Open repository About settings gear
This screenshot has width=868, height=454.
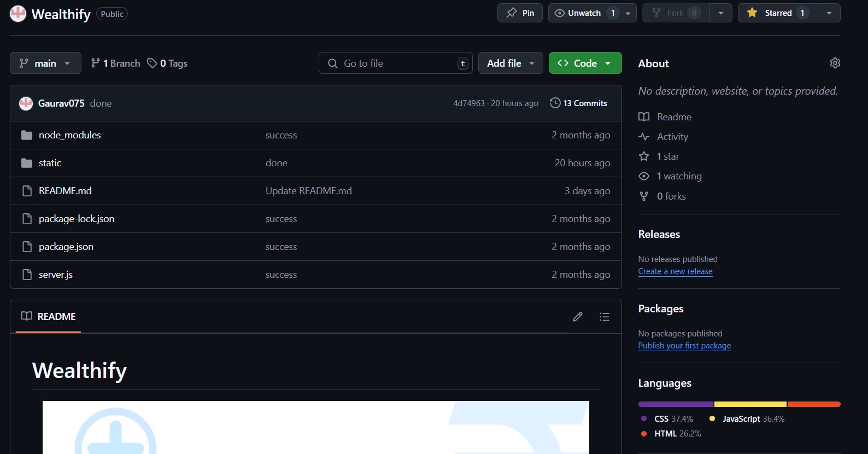tap(835, 63)
